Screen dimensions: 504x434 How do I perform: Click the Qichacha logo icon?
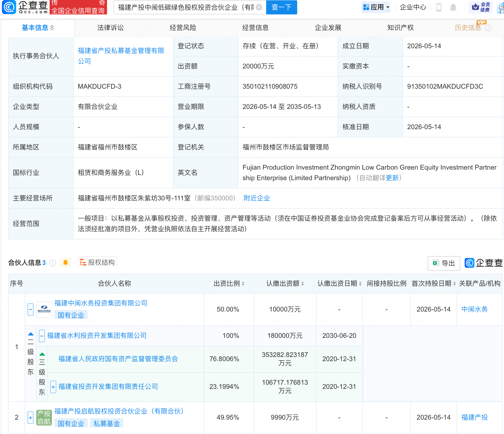point(9,7)
